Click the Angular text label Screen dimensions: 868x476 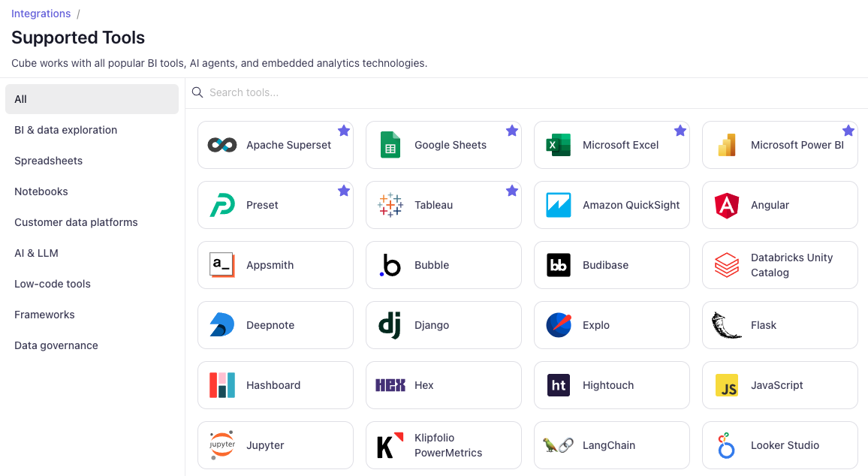770,206
